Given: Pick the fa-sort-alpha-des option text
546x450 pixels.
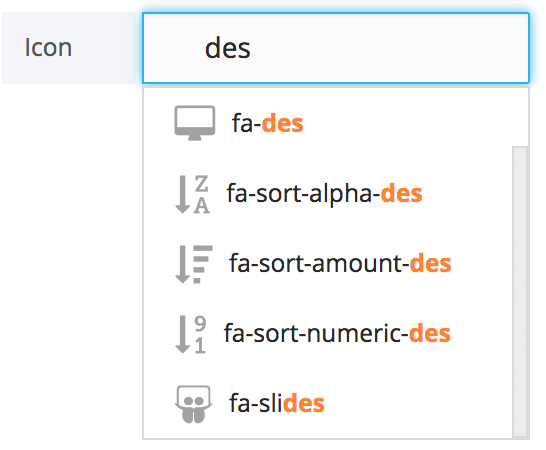Looking at the screenshot, I should (324, 193).
